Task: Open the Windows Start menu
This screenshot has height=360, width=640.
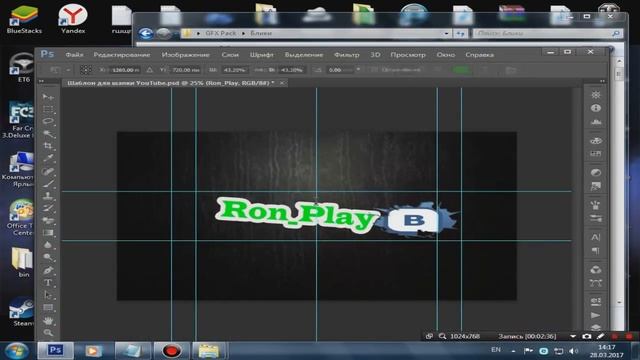Action: 16,351
